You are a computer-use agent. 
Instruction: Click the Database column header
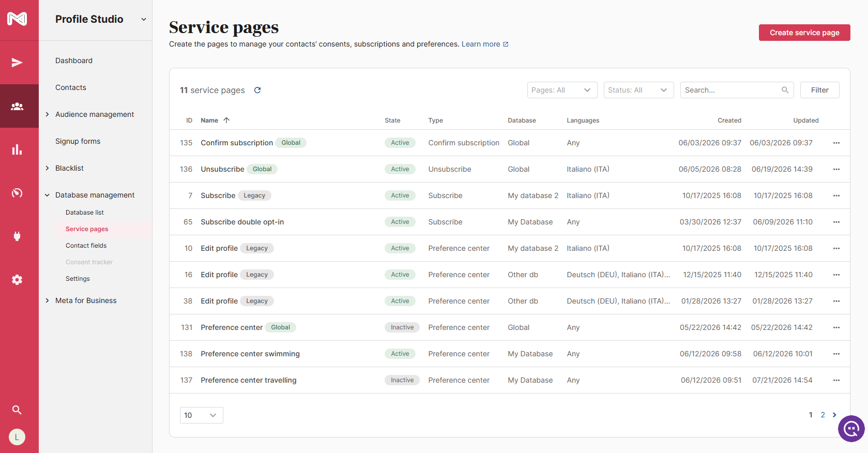click(522, 120)
